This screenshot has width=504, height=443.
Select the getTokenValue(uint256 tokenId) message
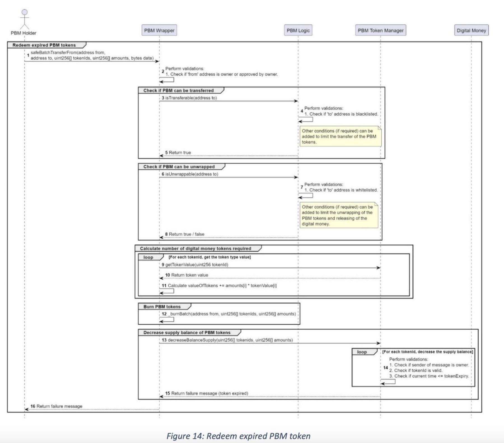click(x=197, y=265)
